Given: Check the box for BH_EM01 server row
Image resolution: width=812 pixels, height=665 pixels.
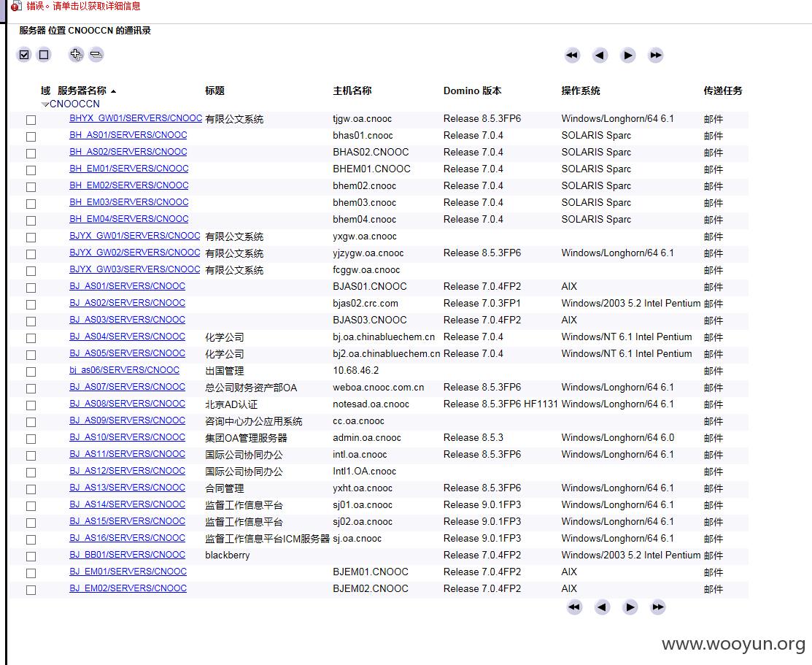Looking at the screenshot, I should pyautogui.click(x=31, y=170).
